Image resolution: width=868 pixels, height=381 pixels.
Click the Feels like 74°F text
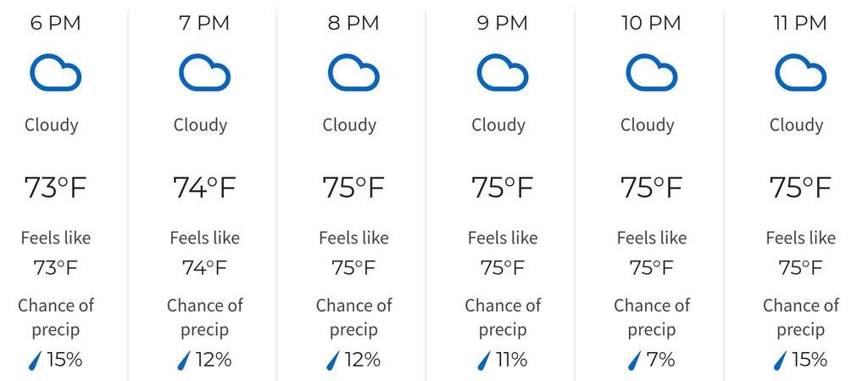point(205,253)
